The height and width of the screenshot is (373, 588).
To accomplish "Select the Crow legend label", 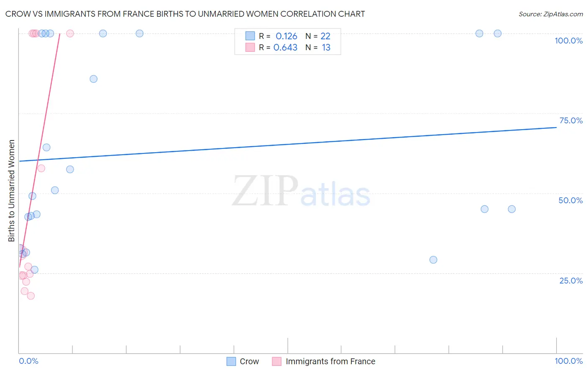I will (x=249, y=361).
